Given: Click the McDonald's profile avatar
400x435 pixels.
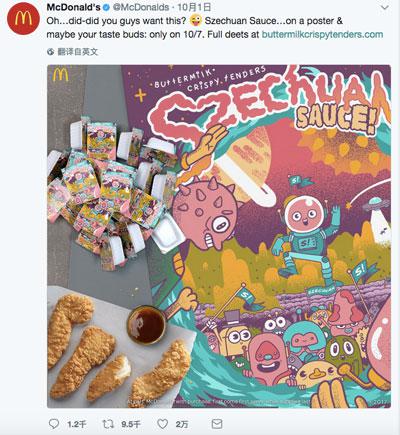Looking at the screenshot, I should pyautogui.click(x=23, y=19).
